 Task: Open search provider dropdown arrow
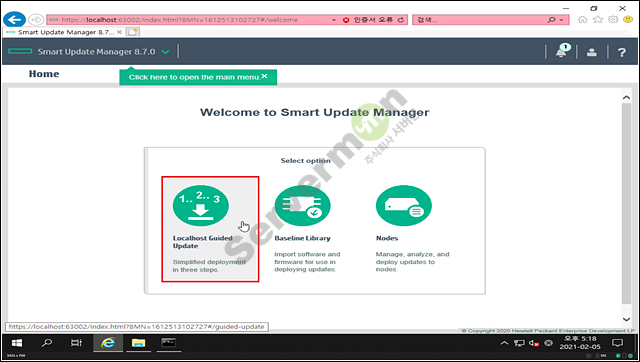(562, 20)
